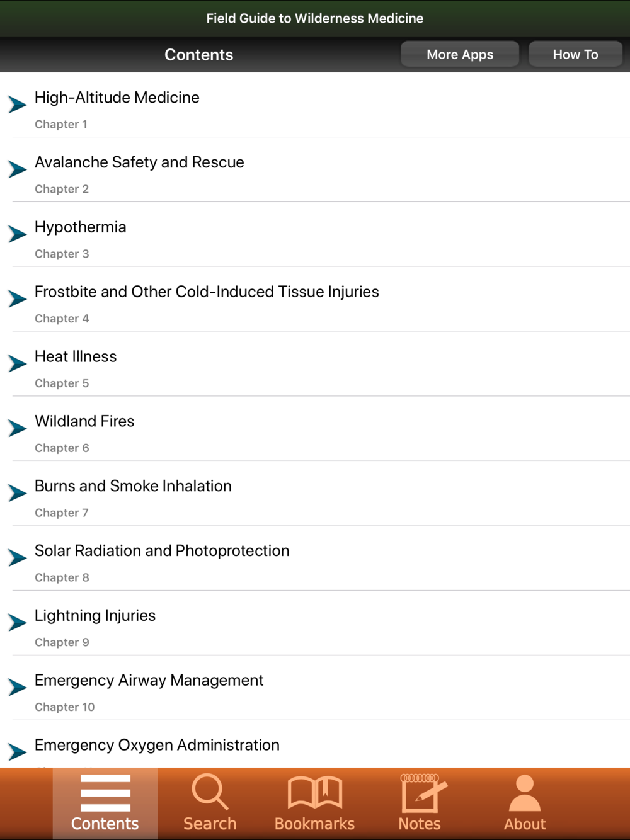The width and height of the screenshot is (630, 840).
Task: Expand the Heat Illness chapter
Action: coord(18,363)
